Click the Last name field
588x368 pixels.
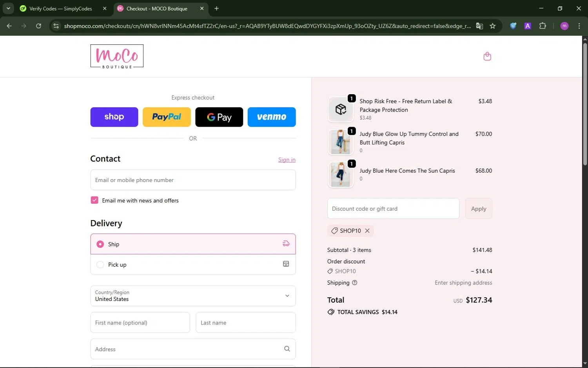[x=245, y=322]
